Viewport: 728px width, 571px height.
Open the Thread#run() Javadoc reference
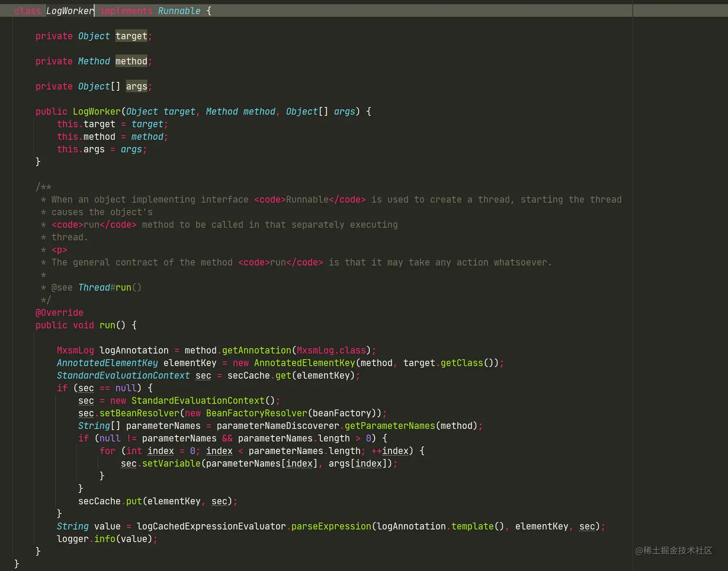coord(110,288)
